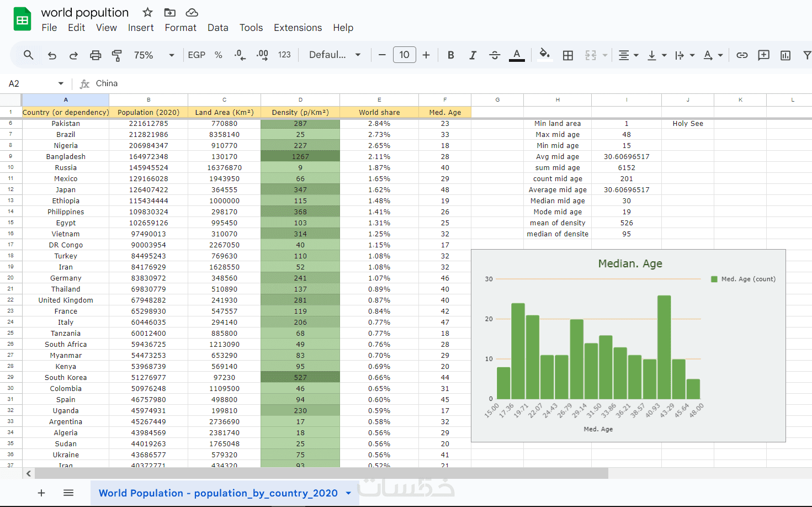Open the 123 more number formats menu
Screen dimensions: 812x507
pyautogui.click(x=284, y=55)
